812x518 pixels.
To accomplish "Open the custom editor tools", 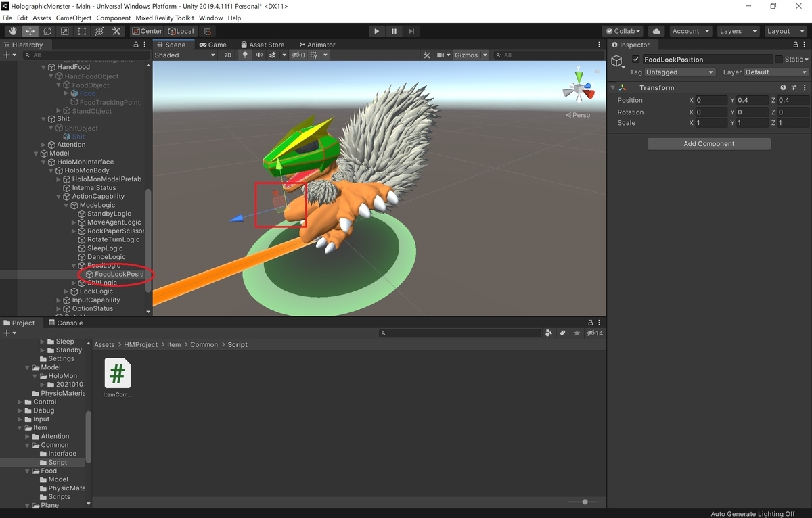I will [116, 31].
